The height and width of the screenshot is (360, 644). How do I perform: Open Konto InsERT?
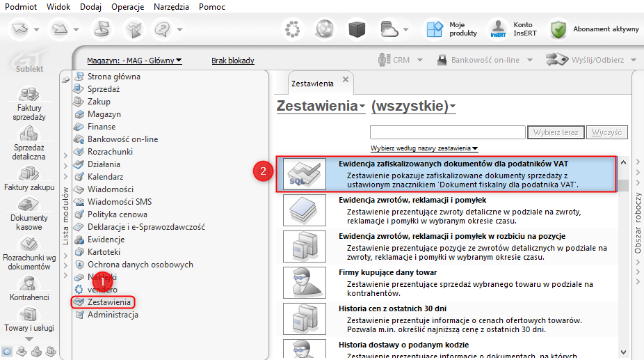pos(513,29)
